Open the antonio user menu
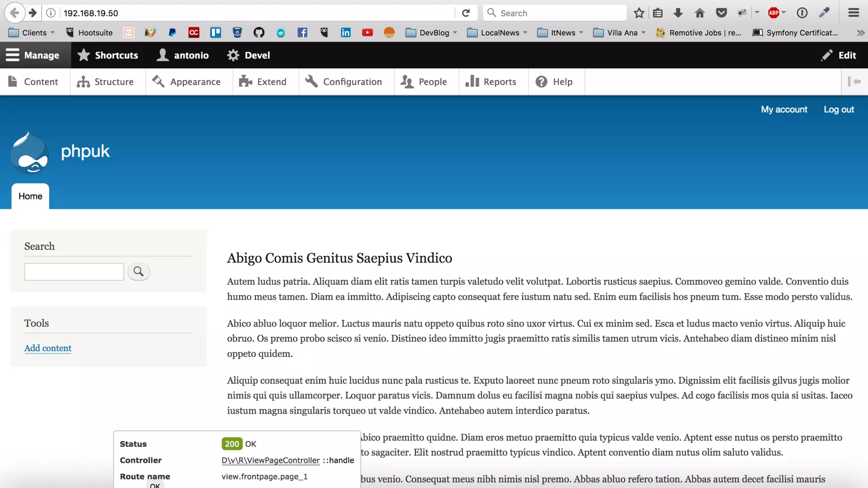The height and width of the screenshot is (488, 868). (183, 55)
